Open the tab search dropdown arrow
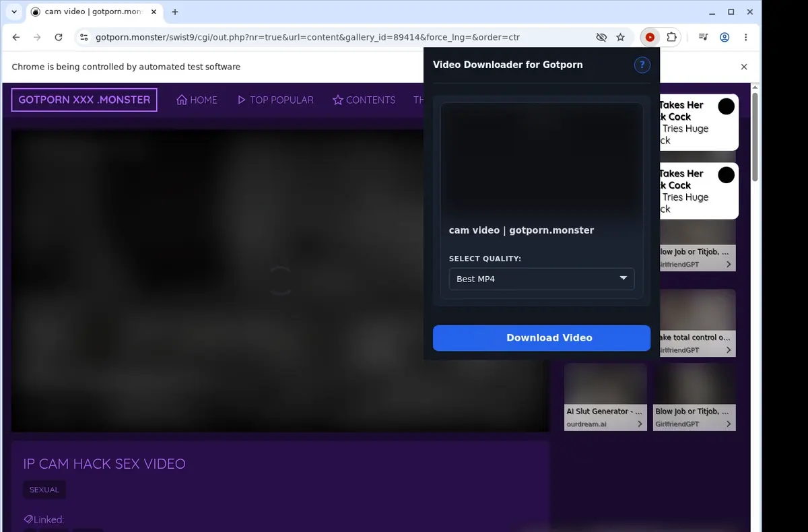This screenshot has height=532, width=808. [x=14, y=12]
